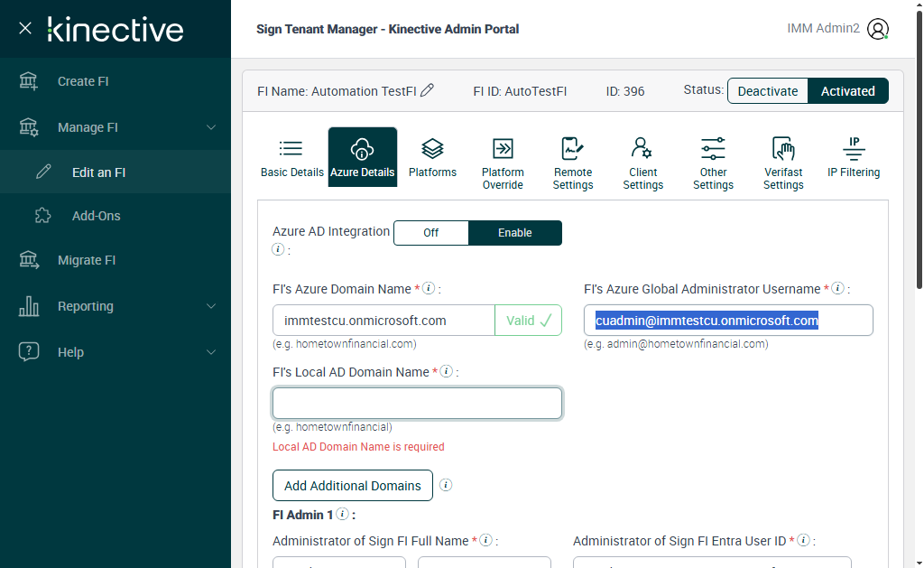Click the page vertical scrollbar
Screen dimensions: 924x568
point(919,151)
